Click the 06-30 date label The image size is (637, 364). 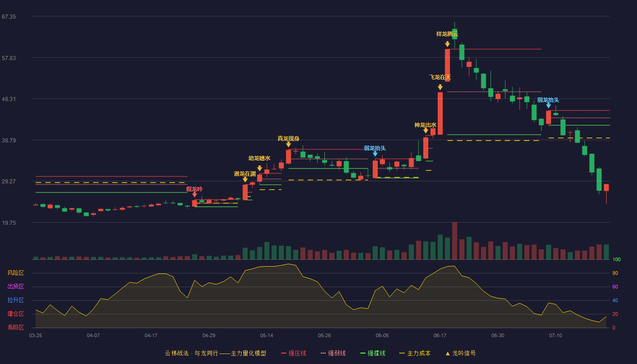pos(498,335)
